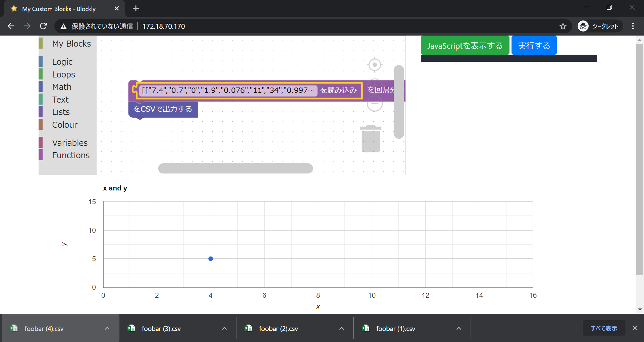
Task: Expand options for foobar (4).csv download
Action: click(x=107, y=329)
